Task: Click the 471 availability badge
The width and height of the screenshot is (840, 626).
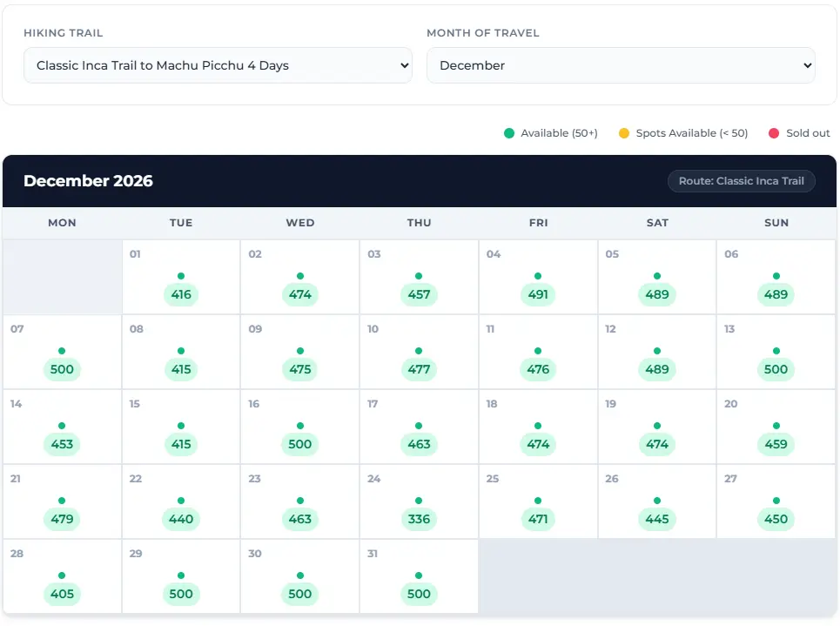Action: tap(538, 519)
